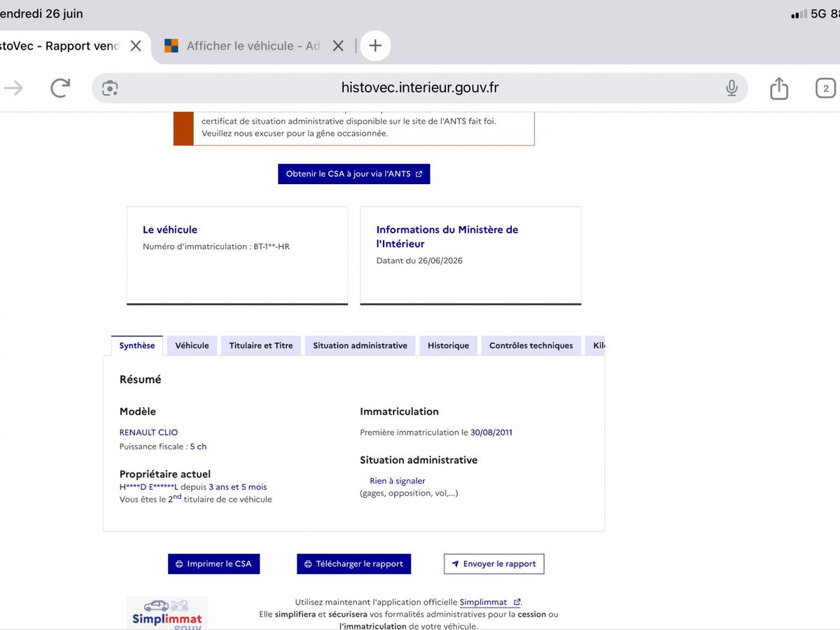Tap the page tools icon in the address bar
The width and height of the screenshot is (840, 630).
pyautogui.click(x=110, y=88)
